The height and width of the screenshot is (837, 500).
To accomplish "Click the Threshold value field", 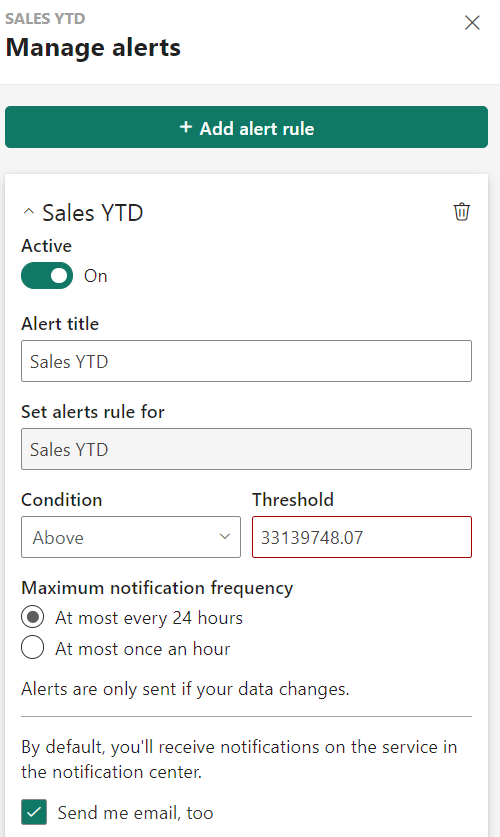I will tap(362, 537).
